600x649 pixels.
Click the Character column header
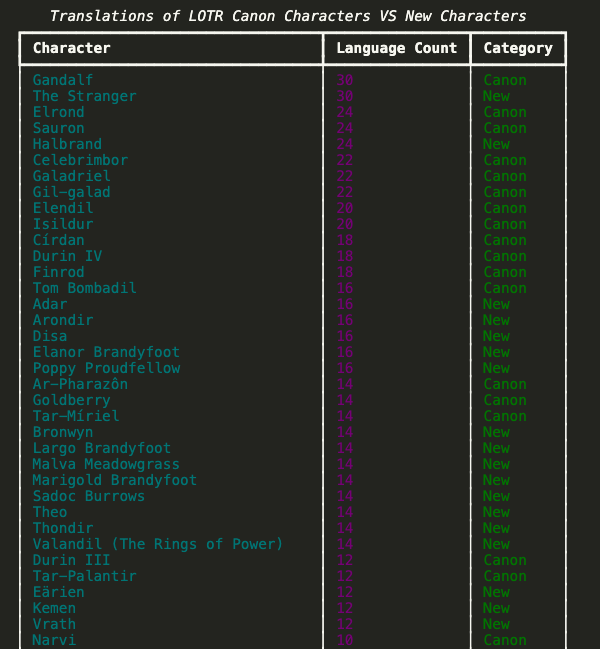pos(72,48)
